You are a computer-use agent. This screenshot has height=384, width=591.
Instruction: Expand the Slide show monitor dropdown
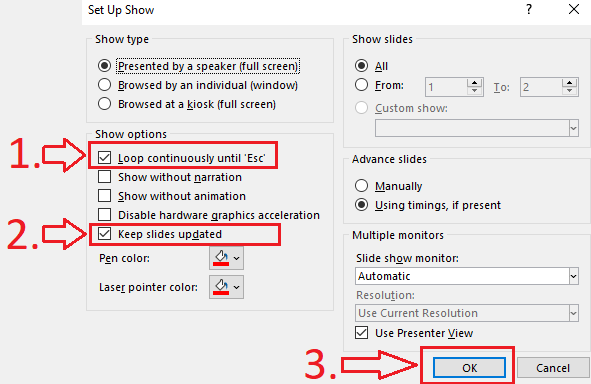(x=467, y=276)
